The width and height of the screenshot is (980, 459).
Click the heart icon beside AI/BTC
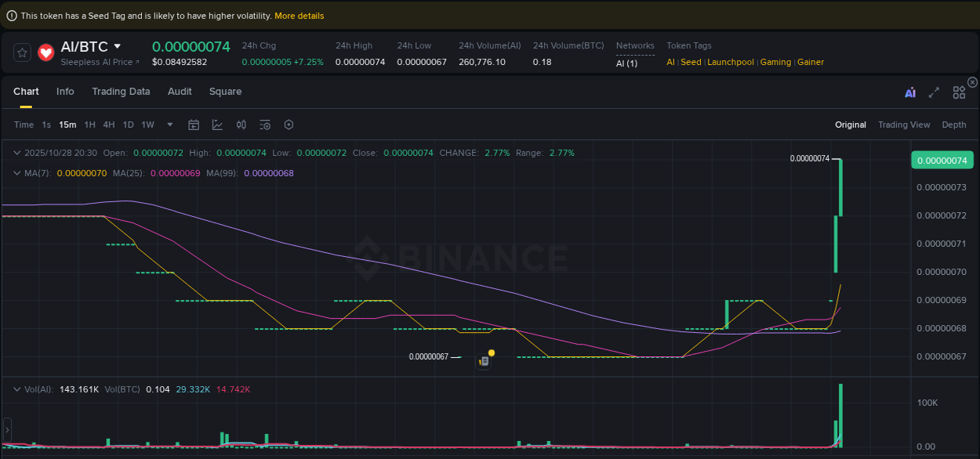tap(45, 52)
